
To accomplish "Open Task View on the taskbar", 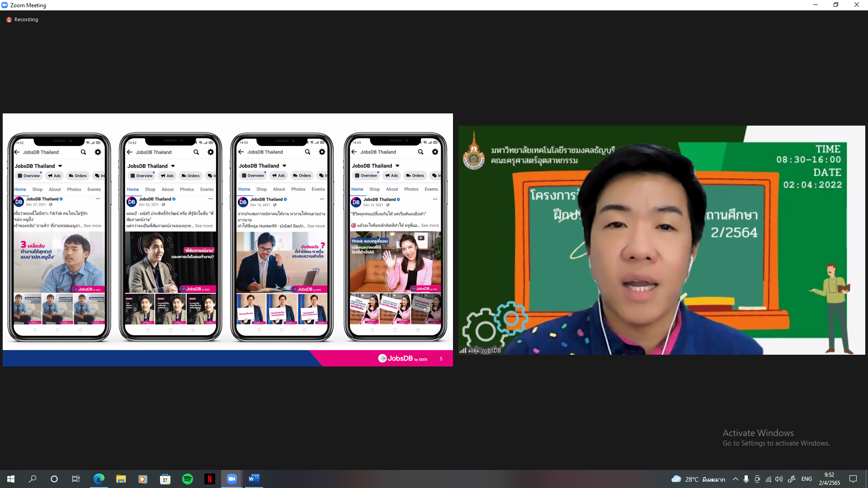I will [76, 479].
